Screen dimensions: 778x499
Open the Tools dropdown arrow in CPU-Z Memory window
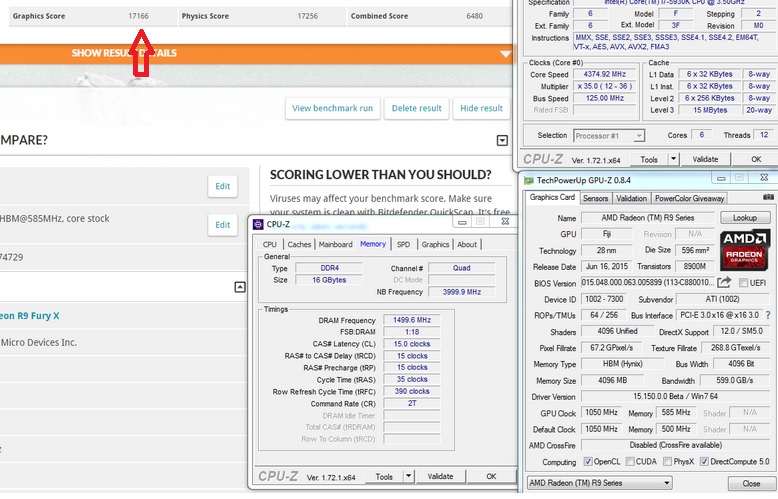[408, 476]
